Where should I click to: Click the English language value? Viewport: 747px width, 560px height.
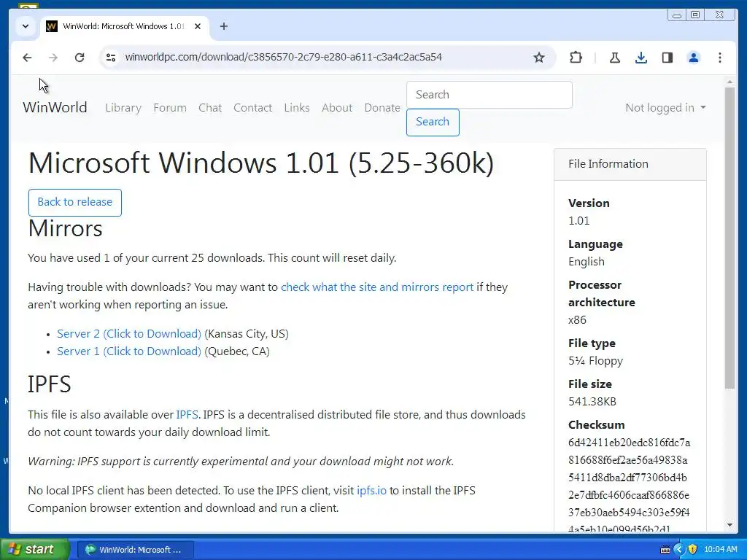point(586,262)
